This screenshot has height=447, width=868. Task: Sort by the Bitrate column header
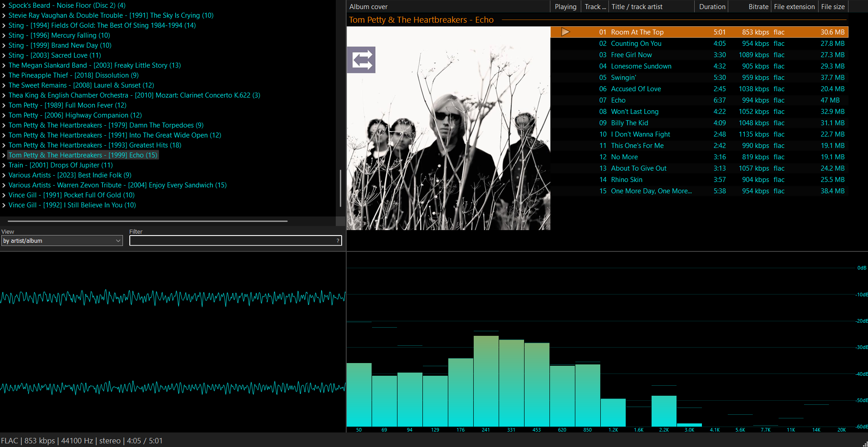point(750,6)
